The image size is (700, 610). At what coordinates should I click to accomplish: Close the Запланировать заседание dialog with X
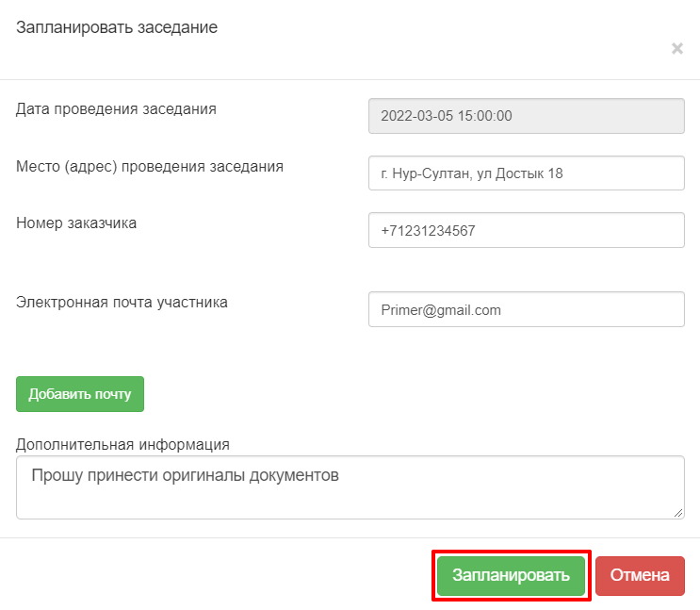[x=677, y=48]
